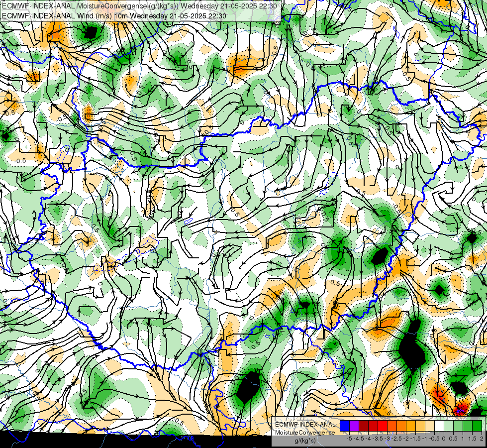Pick the orange-red swatch between -3 and -2.5

coord(392,426)
